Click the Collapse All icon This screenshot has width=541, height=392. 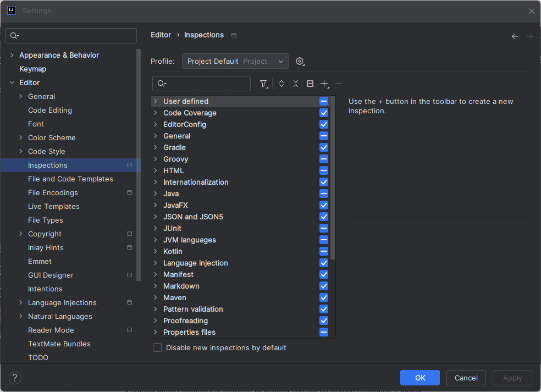(x=296, y=84)
